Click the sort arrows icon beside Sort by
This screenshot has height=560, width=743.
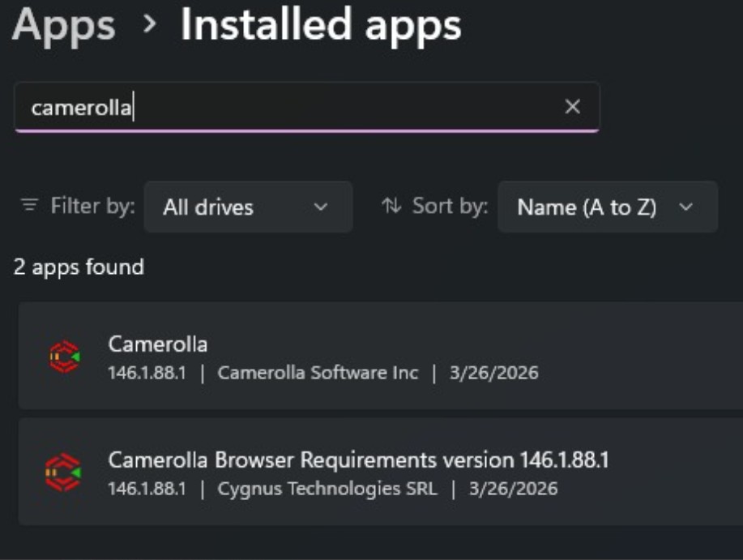pyautogui.click(x=392, y=205)
